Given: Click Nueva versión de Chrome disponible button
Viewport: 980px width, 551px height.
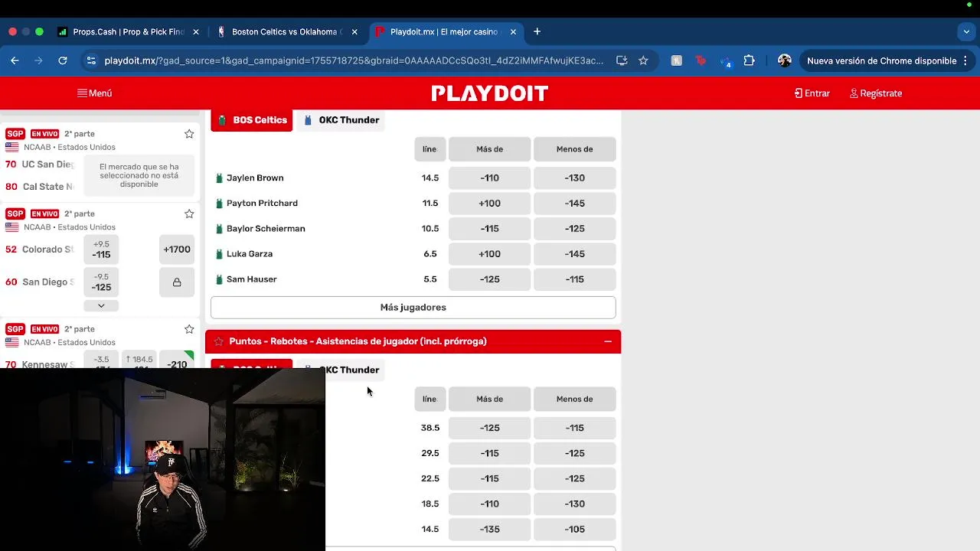Looking at the screenshot, I should (x=881, y=60).
